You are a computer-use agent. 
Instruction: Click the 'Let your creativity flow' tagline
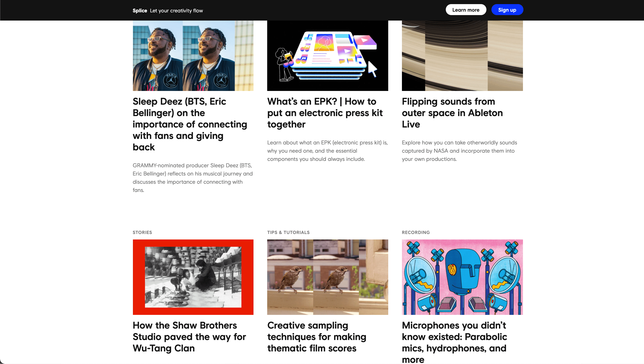[176, 11]
